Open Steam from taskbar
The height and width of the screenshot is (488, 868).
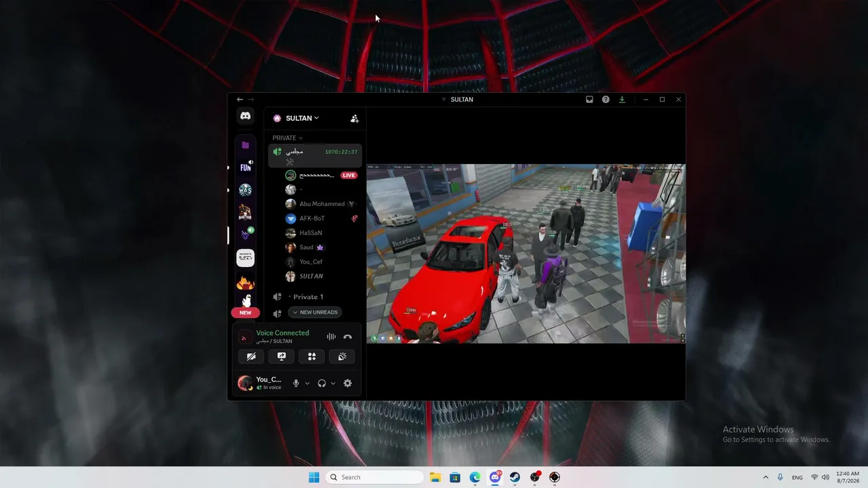point(515,477)
